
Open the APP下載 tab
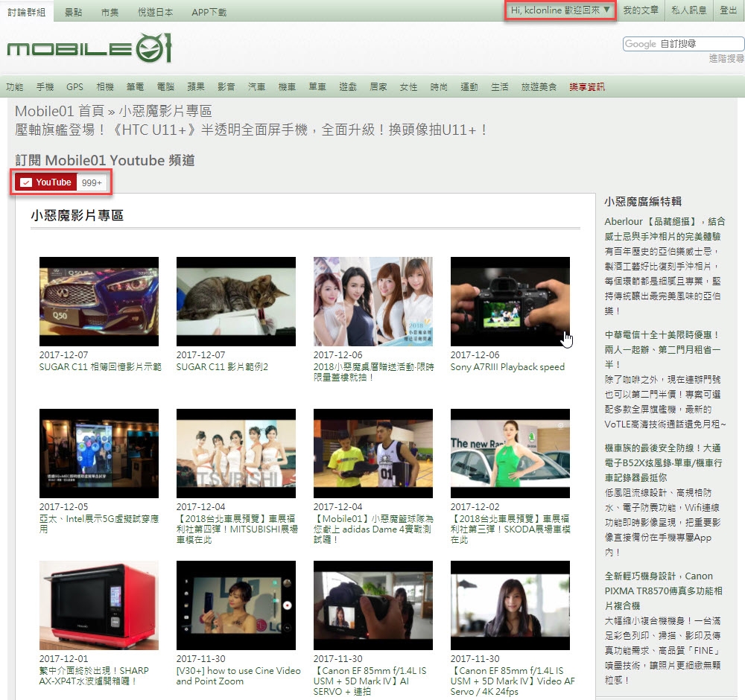click(209, 12)
